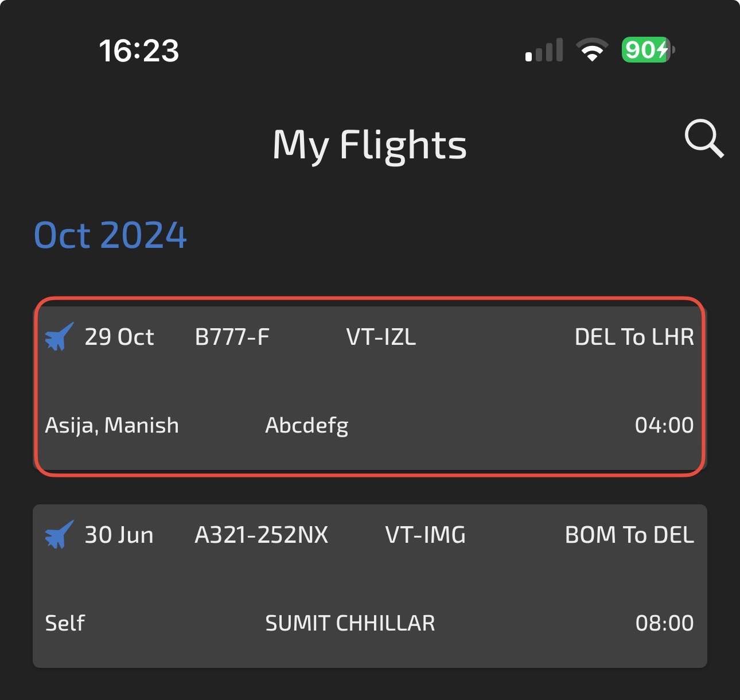Image resolution: width=740 pixels, height=700 pixels.
Task: Tap the green battery indicator
Action: (648, 50)
